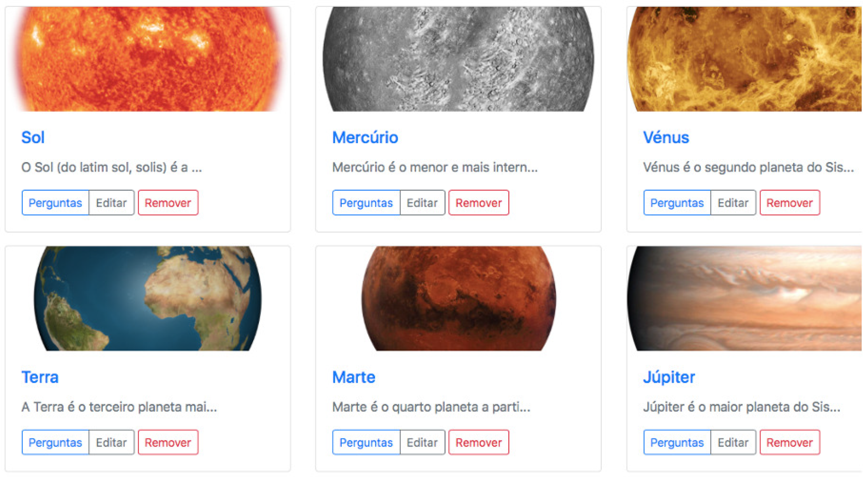The image size is (868, 477).
Task: Click Editar on the Sol card
Action: (111, 203)
